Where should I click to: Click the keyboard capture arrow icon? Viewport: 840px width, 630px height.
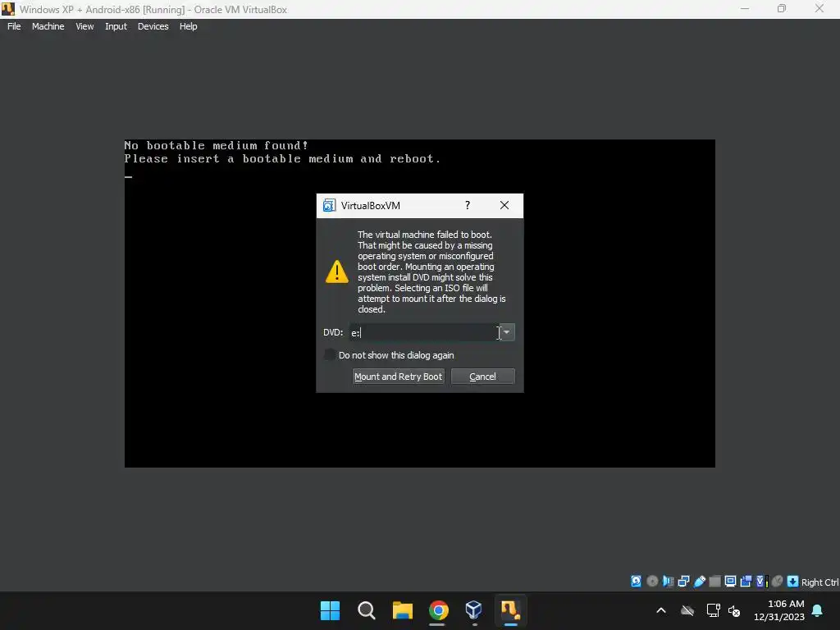793,582
